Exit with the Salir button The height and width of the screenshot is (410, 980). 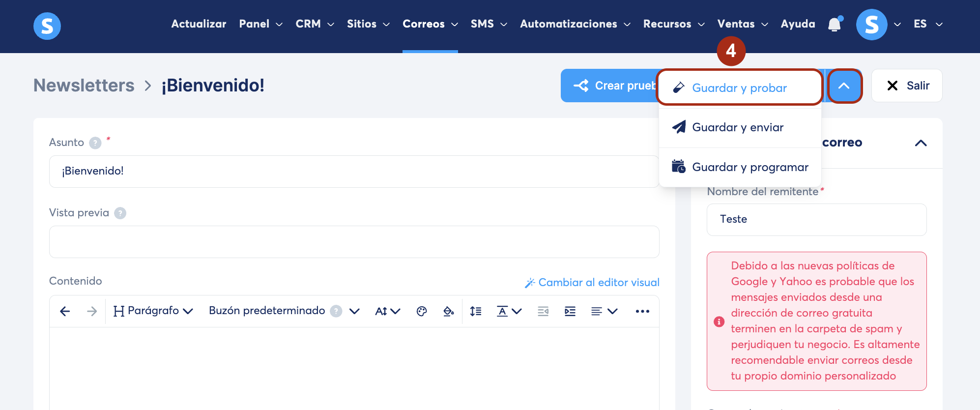(907, 86)
